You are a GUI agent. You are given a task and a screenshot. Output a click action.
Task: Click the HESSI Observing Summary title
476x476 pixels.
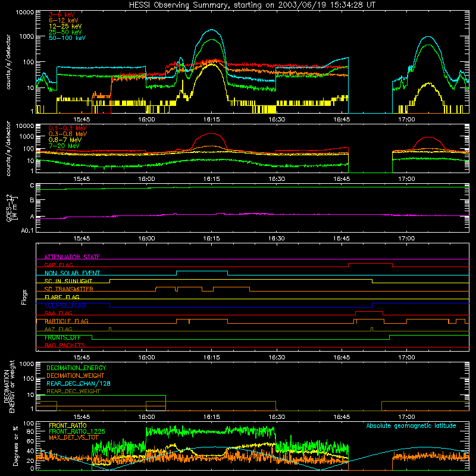coord(252,5)
